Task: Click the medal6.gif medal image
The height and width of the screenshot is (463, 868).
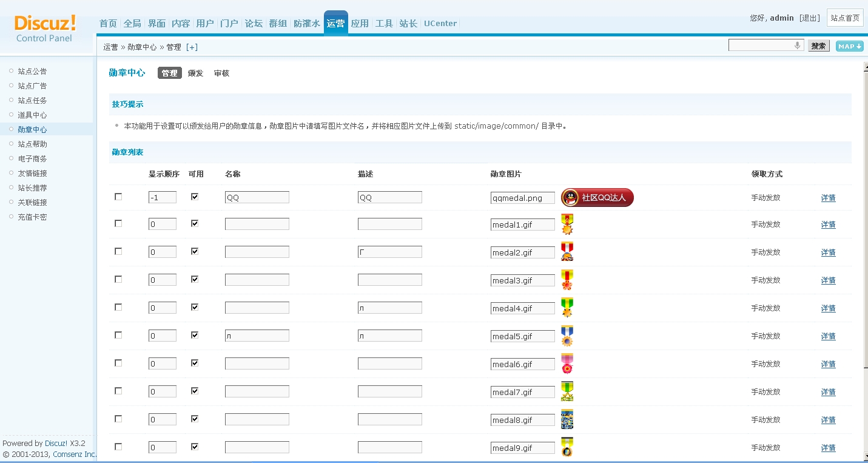Action: [x=567, y=363]
